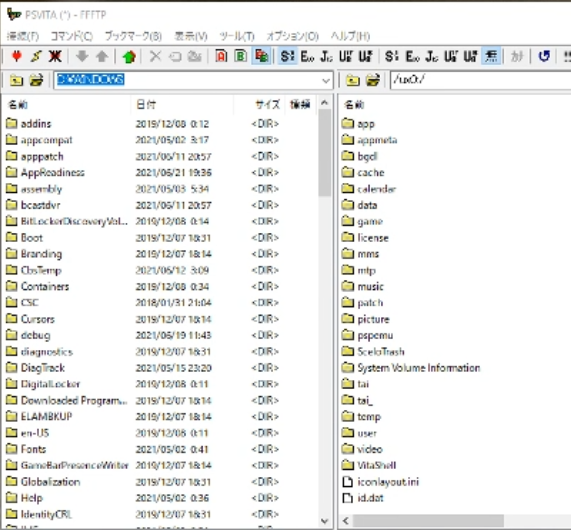The width and height of the screenshot is (571, 530).
Task: Click local pane scrollbar down arrow
Action: pos(324,521)
